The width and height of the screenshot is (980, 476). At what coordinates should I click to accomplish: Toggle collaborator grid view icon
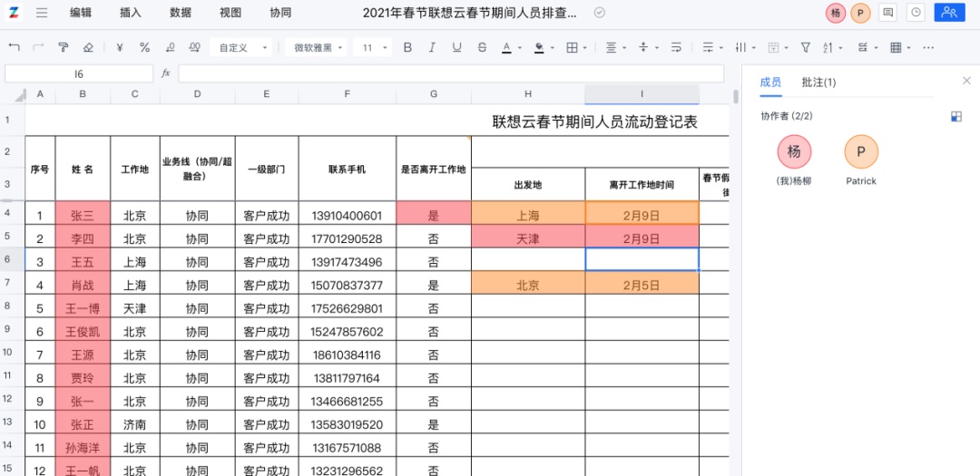(956, 116)
